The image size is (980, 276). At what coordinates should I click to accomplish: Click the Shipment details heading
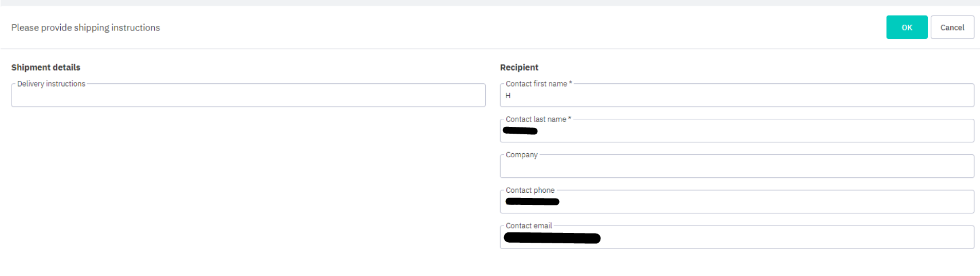(46, 67)
